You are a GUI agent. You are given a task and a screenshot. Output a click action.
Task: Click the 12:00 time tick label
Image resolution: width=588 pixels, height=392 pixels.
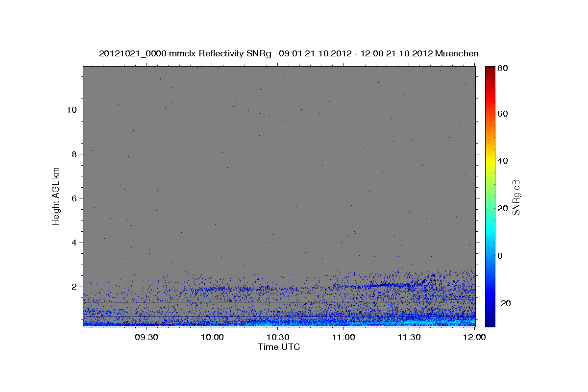474,338
